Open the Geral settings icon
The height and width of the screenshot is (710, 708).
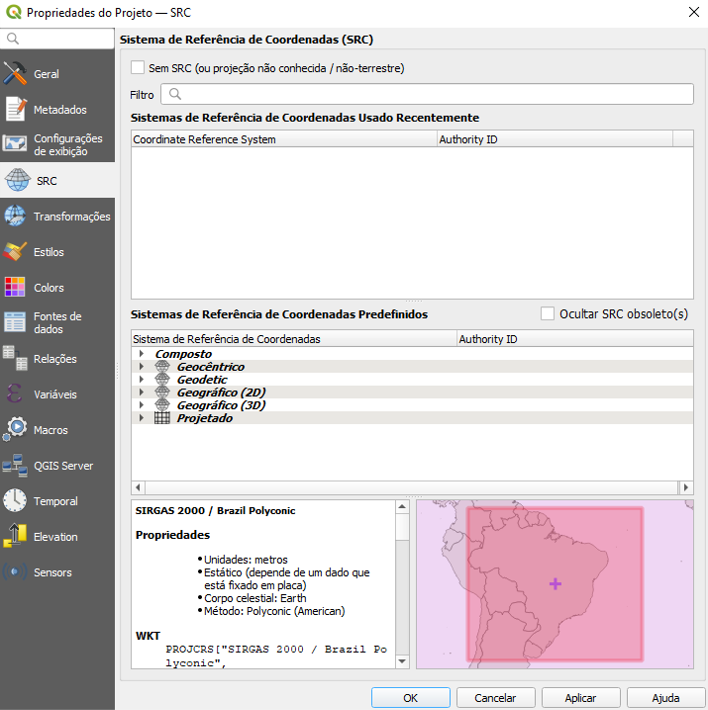(16, 74)
